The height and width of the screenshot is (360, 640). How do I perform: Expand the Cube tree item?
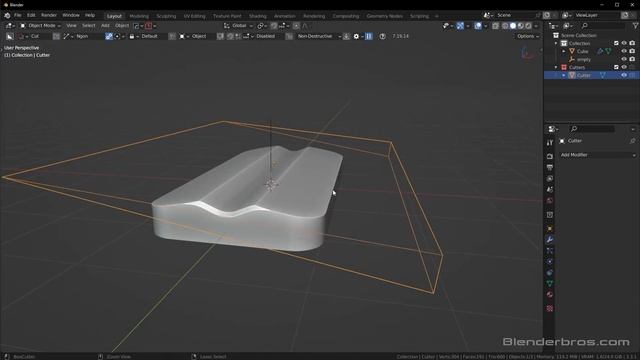click(x=564, y=51)
